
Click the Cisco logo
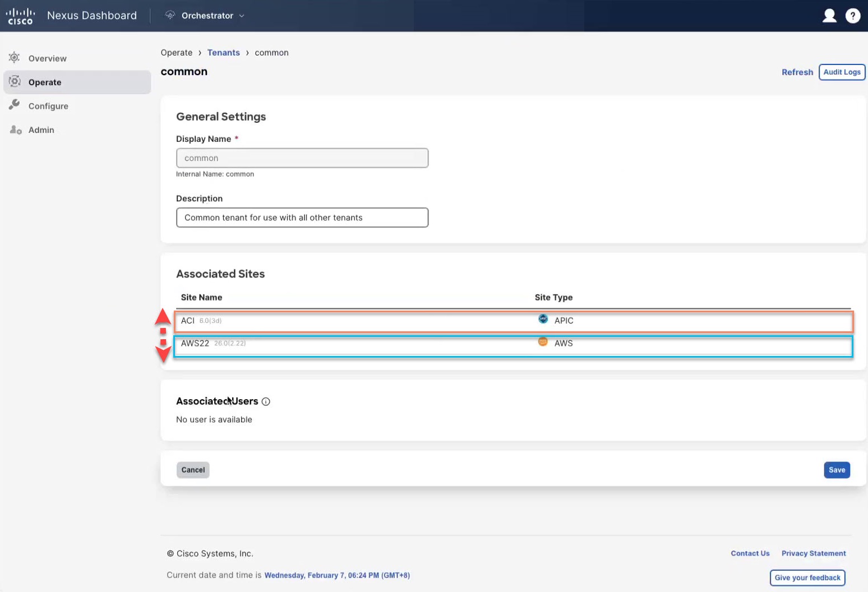click(20, 16)
